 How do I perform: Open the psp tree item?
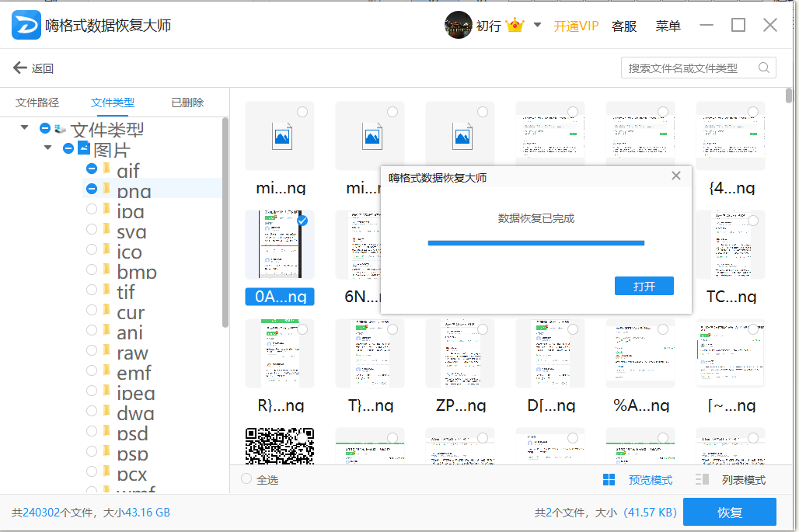tap(132, 454)
